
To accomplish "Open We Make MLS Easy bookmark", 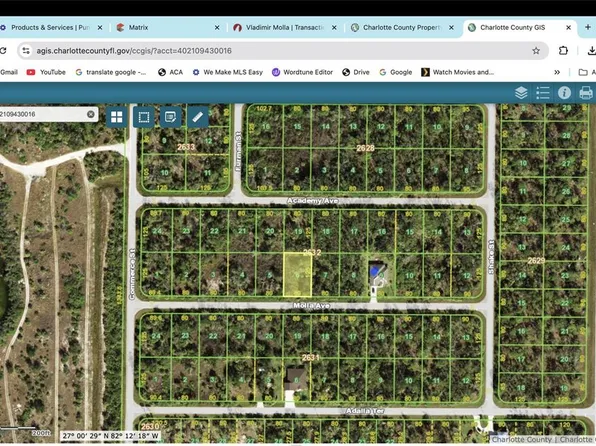I will pos(227,72).
